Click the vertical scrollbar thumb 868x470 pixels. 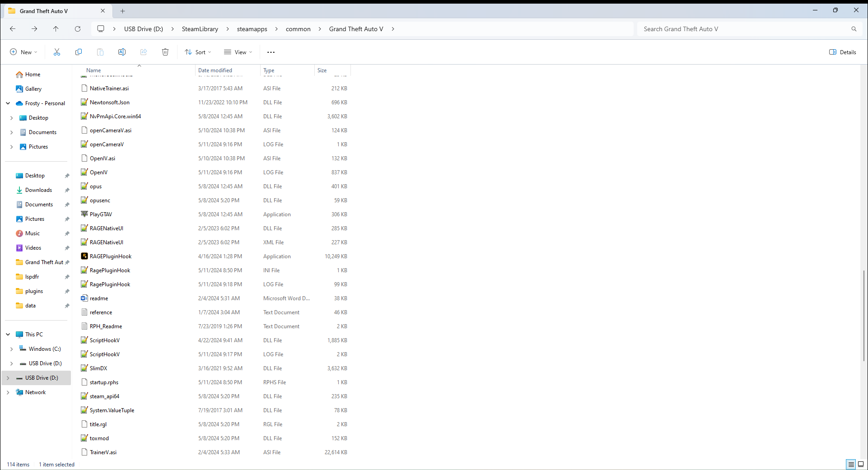[865, 315]
